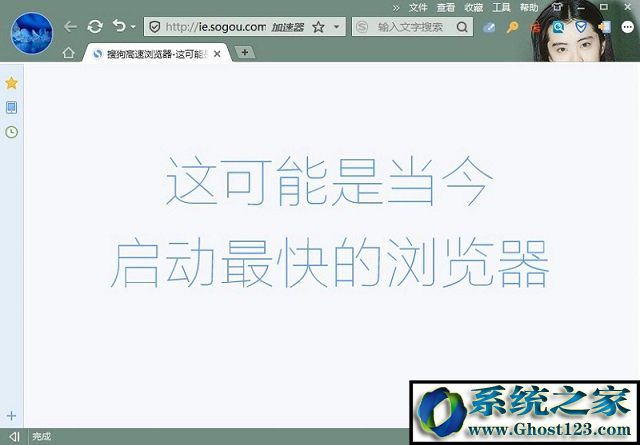640x445 pixels.
Task: Click the blue pencil annotation icon
Action: pos(489,27)
